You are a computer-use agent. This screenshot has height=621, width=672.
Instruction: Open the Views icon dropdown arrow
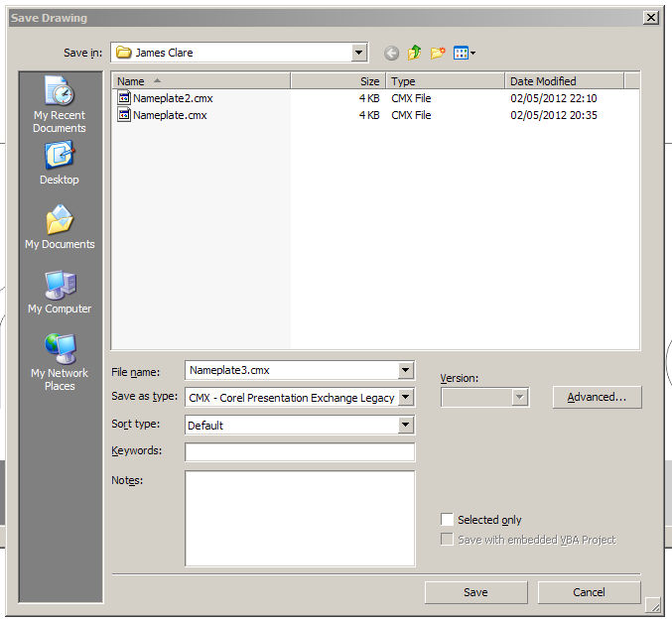coord(473,54)
